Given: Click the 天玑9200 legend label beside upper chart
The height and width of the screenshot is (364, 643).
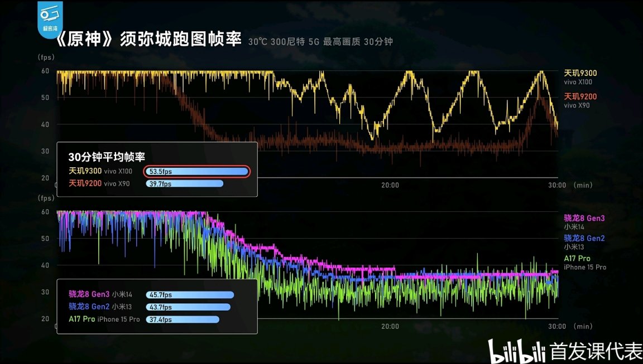Looking at the screenshot, I should click(580, 96).
